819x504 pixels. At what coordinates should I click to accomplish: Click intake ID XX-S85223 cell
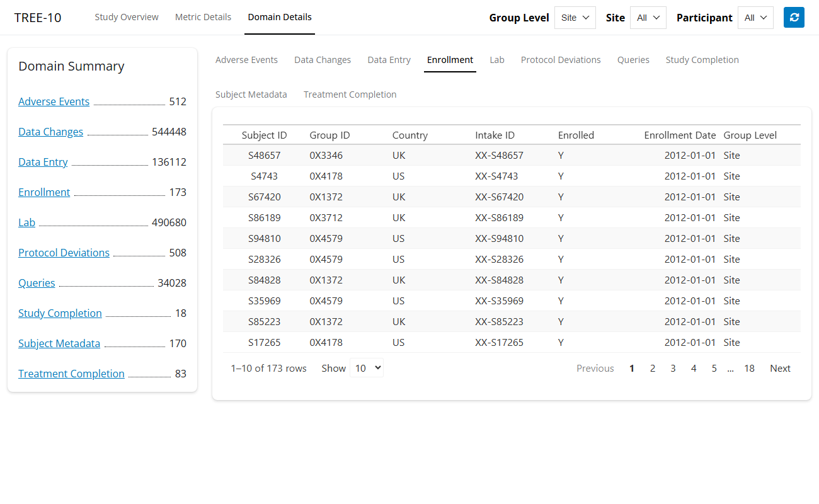pos(513,321)
